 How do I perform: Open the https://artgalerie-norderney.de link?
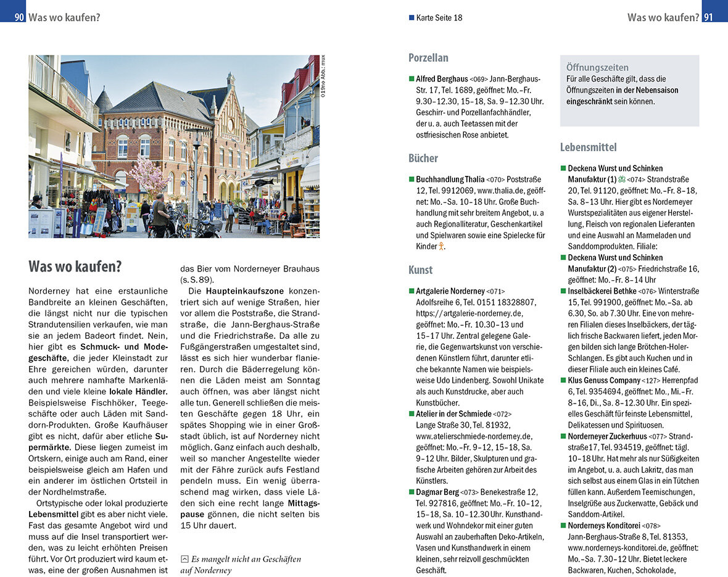coord(469,313)
